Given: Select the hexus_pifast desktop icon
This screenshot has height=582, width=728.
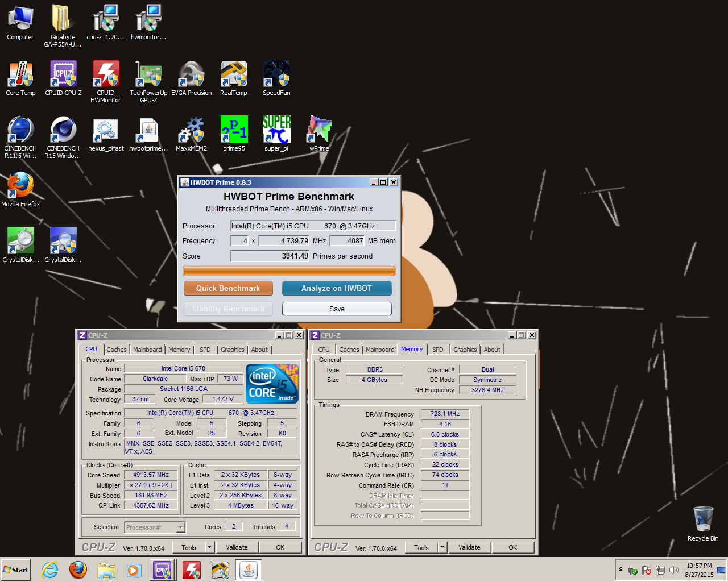Looking at the screenshot, I should coord(106,134).
